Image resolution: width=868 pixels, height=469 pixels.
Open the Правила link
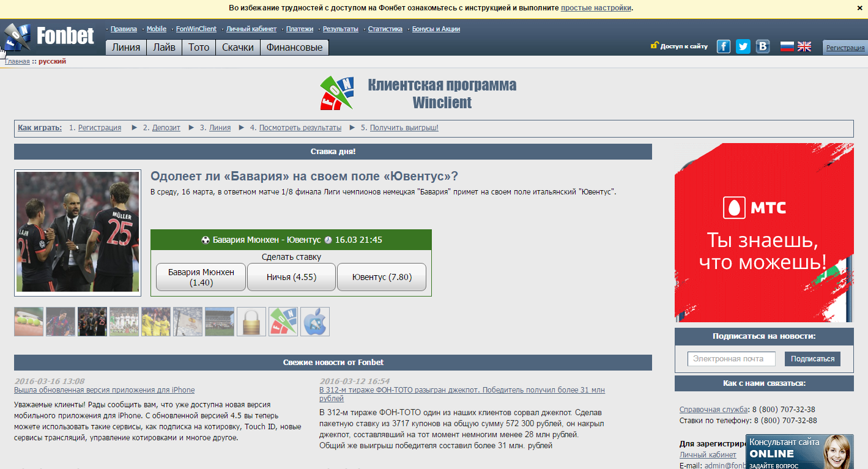pyautogui.click(x=124, y=29)
